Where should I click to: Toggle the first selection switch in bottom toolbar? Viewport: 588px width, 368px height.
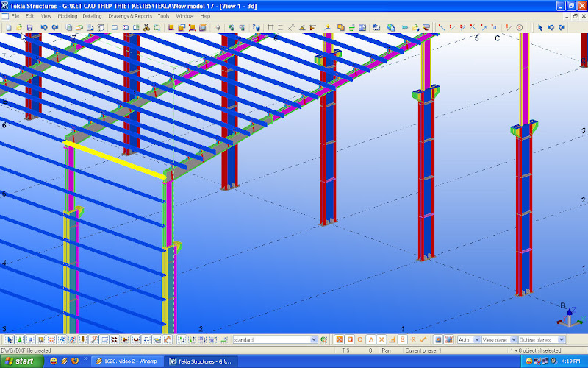[8, 339]
